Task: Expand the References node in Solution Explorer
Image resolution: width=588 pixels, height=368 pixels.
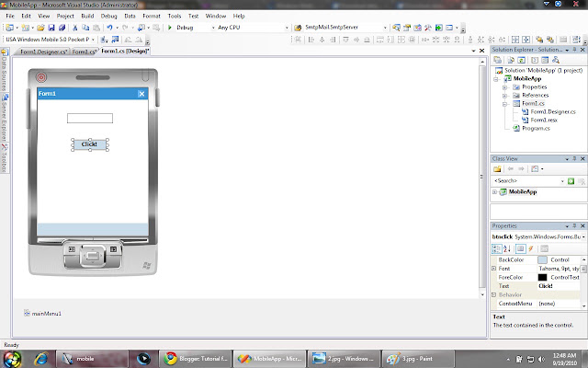Action: (x=504, y=96)
